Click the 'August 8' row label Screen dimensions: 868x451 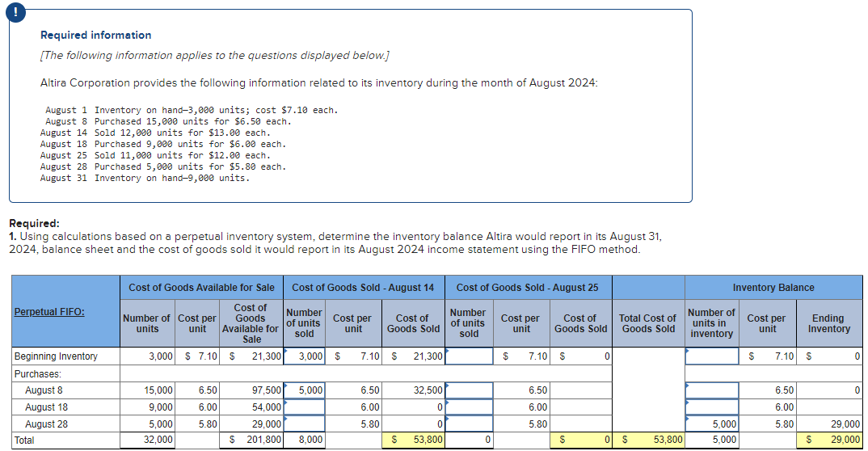click(44, 390)
